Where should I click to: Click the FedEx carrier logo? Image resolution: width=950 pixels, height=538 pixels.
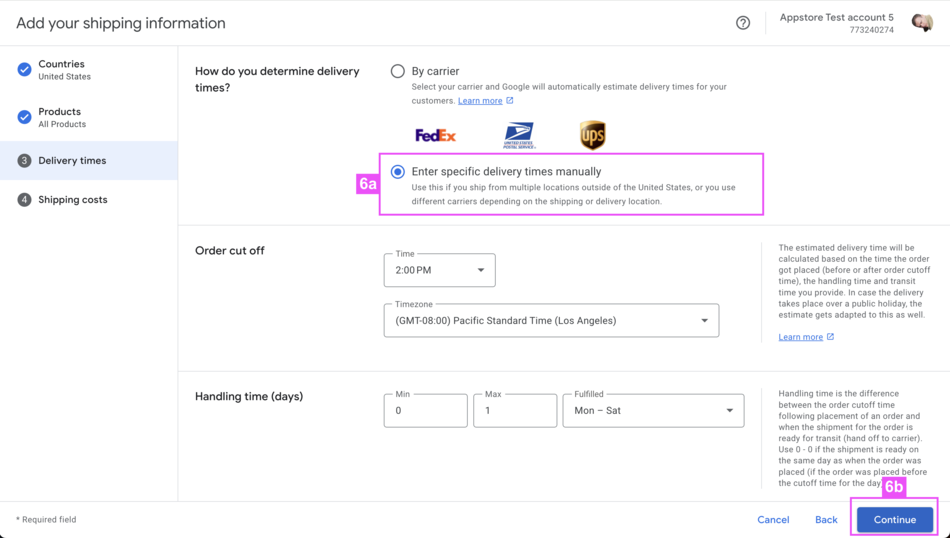[435, 135]
